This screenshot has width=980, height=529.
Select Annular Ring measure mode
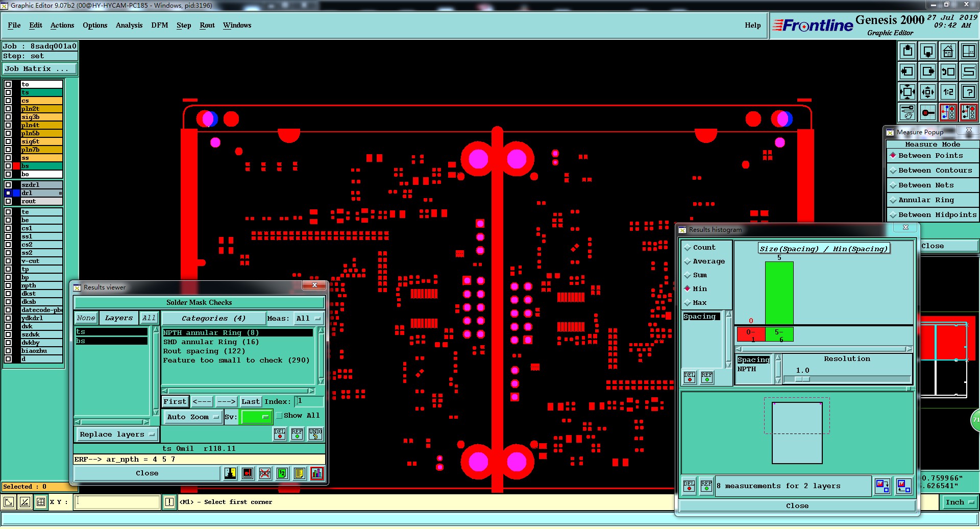933,200
